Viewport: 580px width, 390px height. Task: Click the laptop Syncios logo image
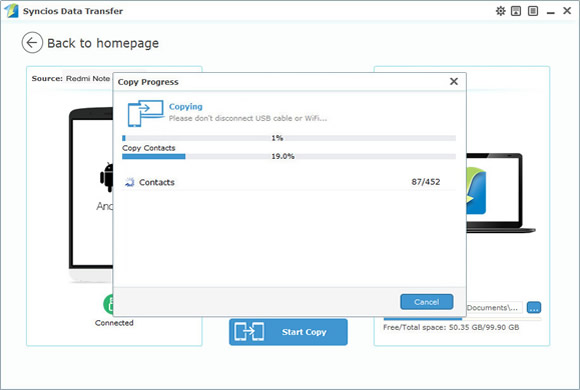coord(476,190)
